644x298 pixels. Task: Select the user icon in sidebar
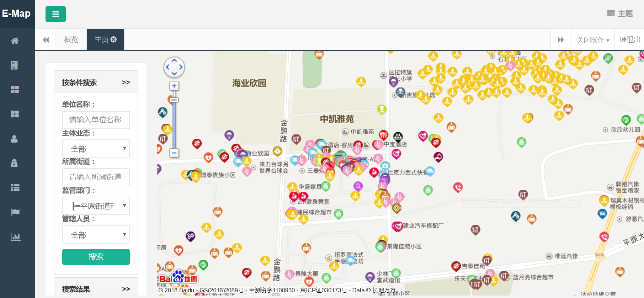pyautogui.click(x=14, y=139)
